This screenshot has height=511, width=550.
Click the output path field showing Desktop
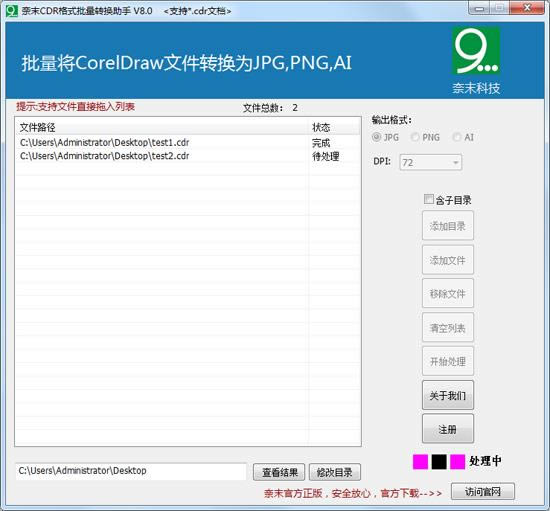point(130,471)
